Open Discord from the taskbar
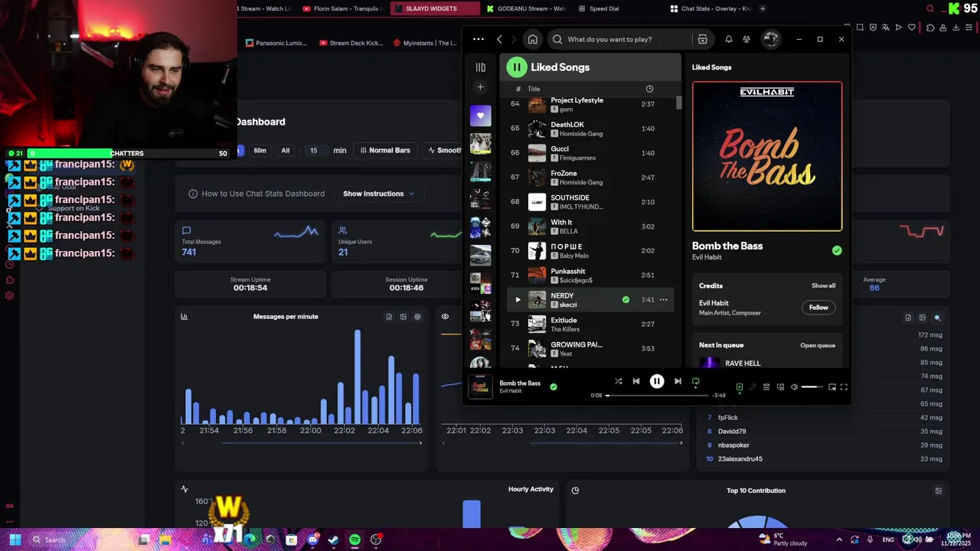This screenshot has width=980, height=551. pyautogui.click(x=312, y=540)
